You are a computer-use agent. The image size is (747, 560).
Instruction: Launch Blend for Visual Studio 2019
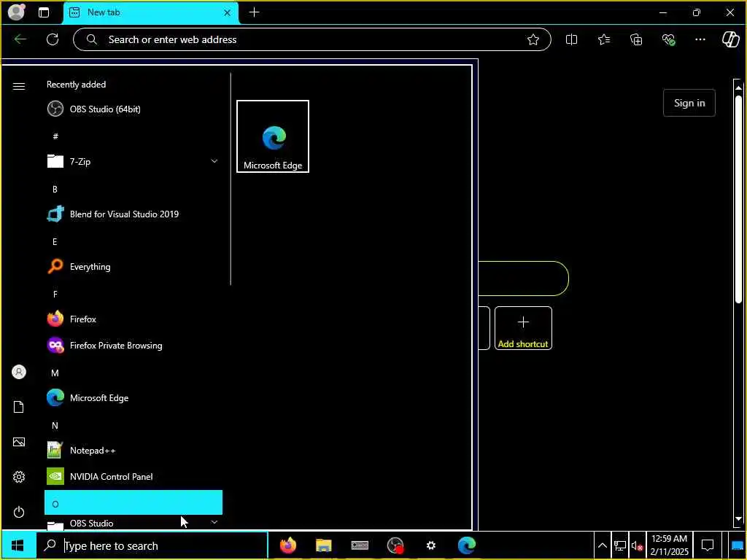pos(133,214)
